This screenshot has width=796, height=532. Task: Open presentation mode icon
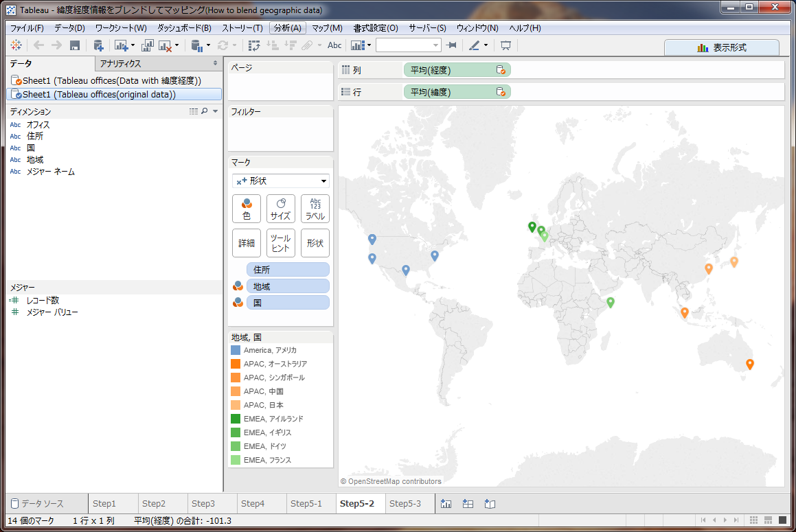coord(505,46)
